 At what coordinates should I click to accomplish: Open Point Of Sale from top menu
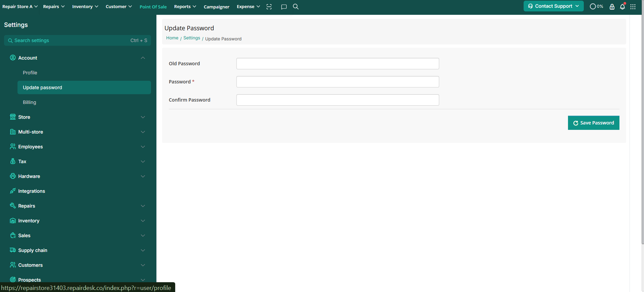[153, 7]
